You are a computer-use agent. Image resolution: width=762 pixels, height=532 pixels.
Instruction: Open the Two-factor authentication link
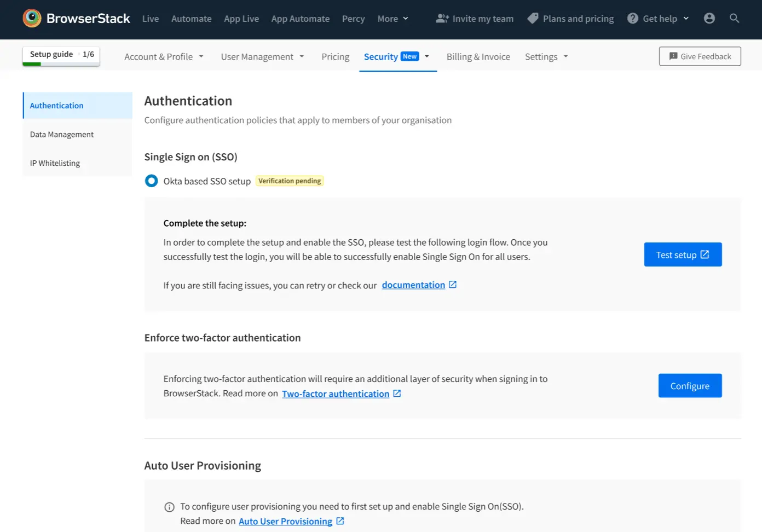[x=336, y=394]
